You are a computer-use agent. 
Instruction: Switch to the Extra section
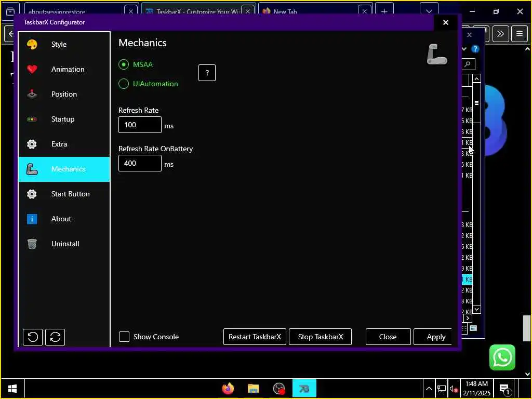coord(64,144)
